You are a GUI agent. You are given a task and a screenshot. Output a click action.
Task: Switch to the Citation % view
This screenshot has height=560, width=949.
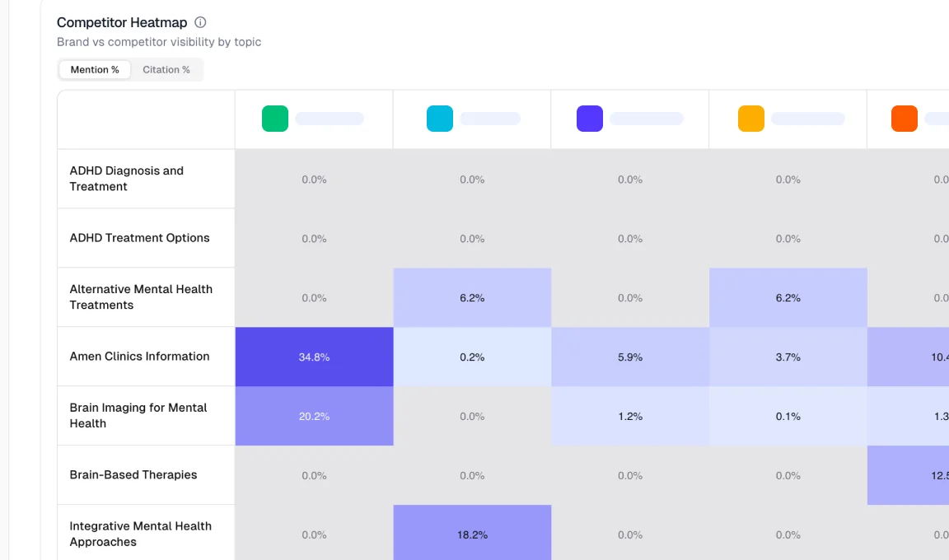[x=166, y=69]
